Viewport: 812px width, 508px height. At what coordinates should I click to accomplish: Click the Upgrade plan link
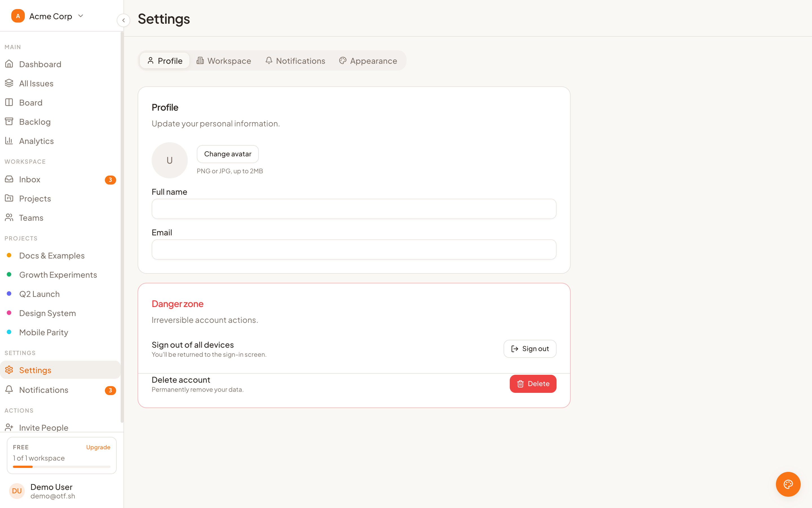tap(98, 447)
